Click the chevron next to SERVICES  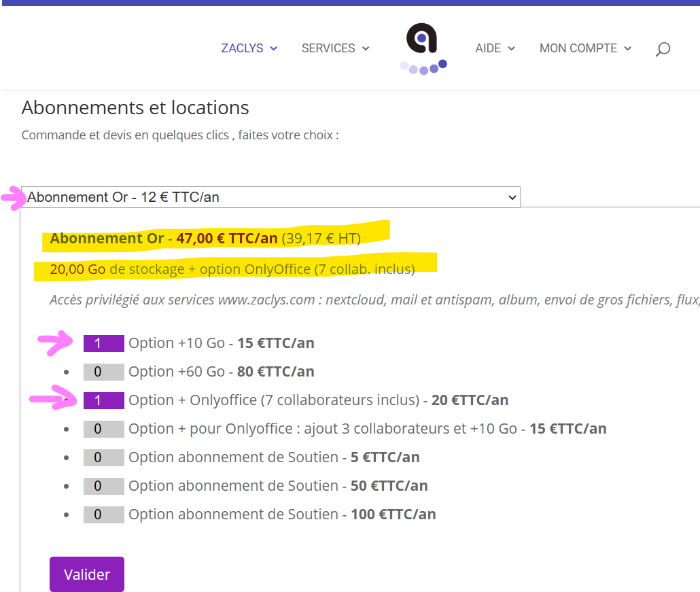[x=366, y=49]
